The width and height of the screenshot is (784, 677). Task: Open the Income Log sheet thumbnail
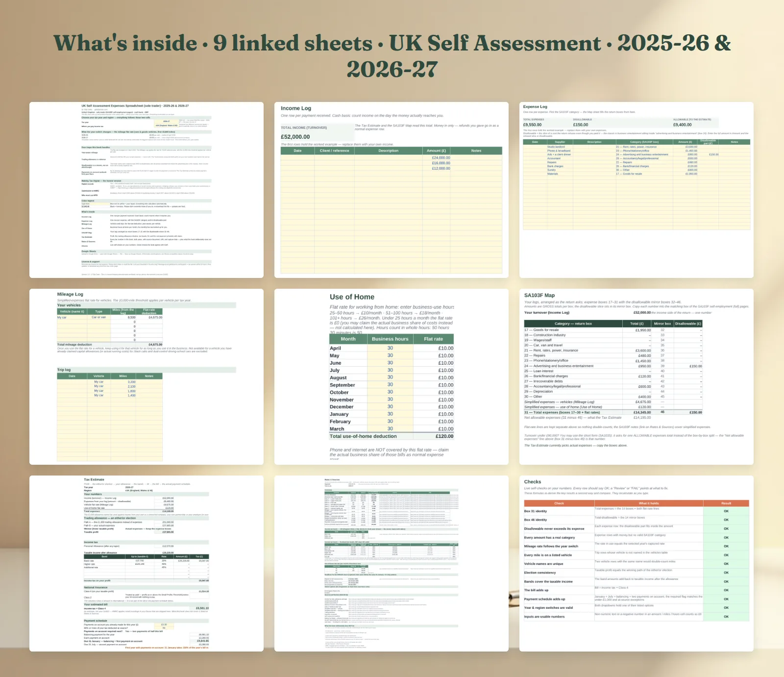click(x=392, y=190)
